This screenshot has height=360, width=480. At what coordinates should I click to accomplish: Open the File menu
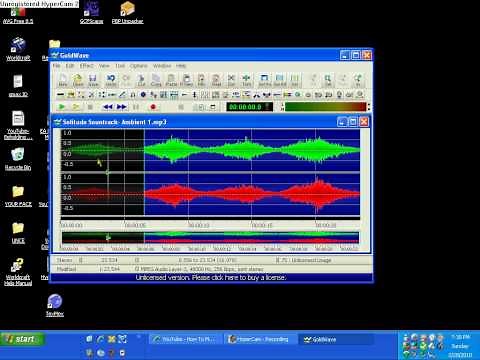(x=57, y=66)
